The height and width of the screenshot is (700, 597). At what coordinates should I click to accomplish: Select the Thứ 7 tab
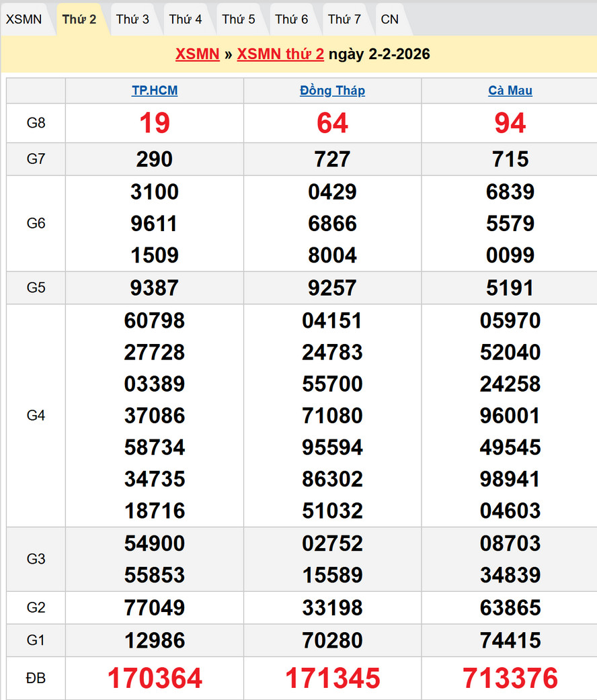click(x=345, y=19)
